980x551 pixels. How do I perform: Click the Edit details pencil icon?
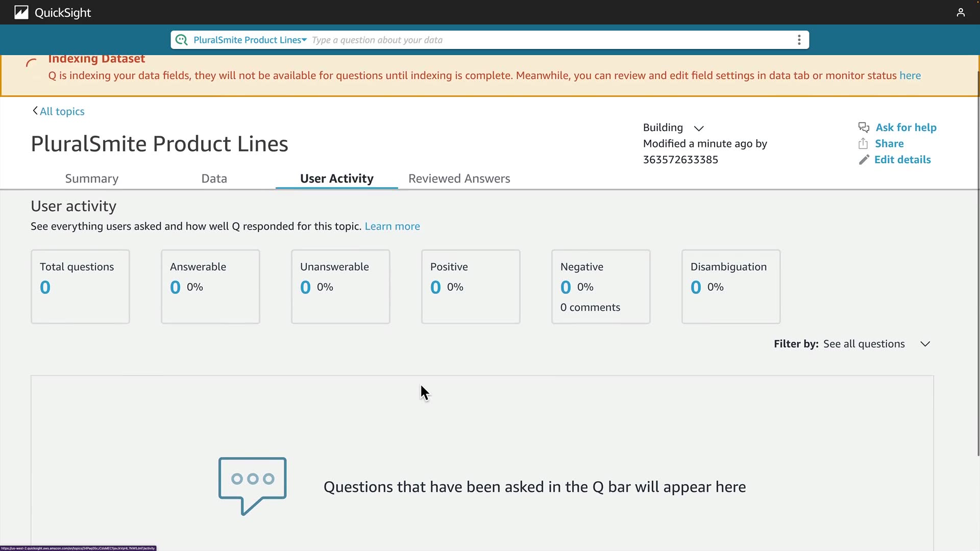point(864,160)
